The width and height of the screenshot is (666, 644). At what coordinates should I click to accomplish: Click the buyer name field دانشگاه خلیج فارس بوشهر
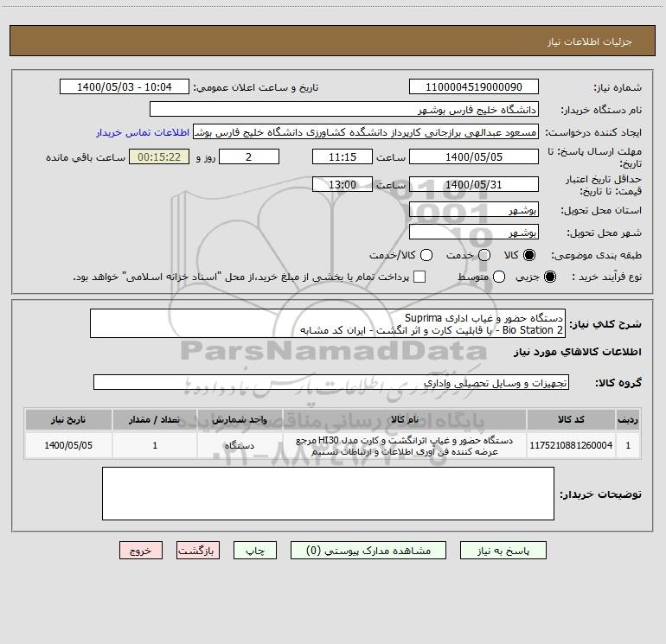(x=344, y=109)
